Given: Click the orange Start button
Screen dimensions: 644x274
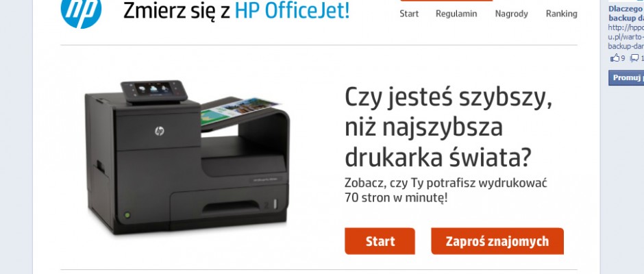Looking at the screenshot, I should [380, 241].
